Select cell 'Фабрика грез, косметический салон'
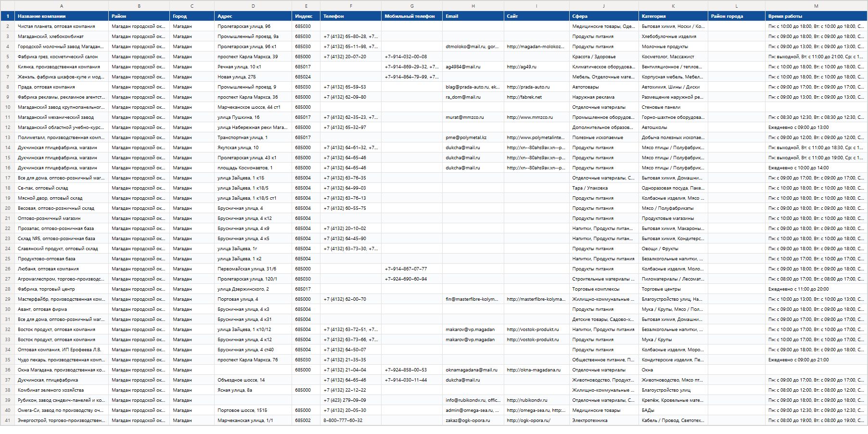The width and height of the screenshot is (868, 434). [x=62, y=57]
